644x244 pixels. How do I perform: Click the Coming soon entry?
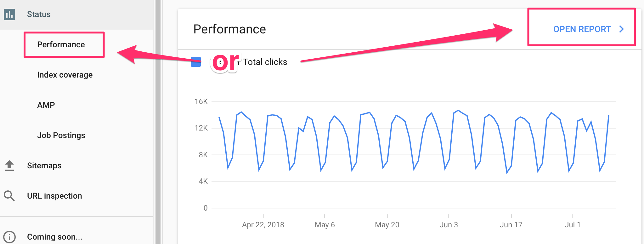tap(54, 237)
